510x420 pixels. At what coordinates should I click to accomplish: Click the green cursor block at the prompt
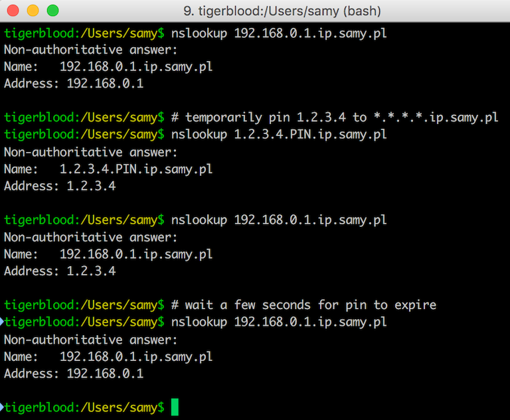coord(175,407)
